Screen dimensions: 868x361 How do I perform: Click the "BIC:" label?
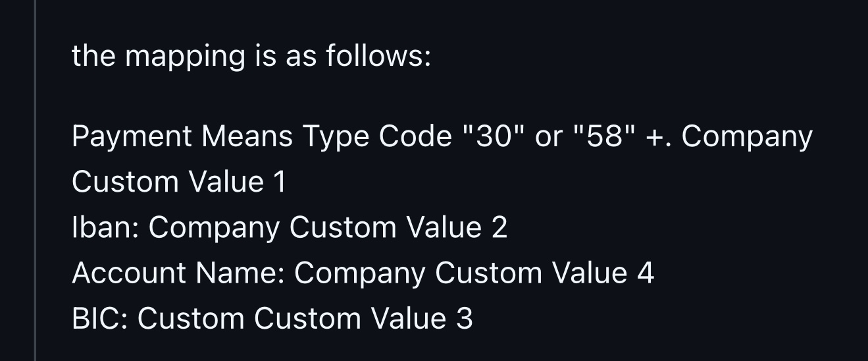click(x=100, y=318)
